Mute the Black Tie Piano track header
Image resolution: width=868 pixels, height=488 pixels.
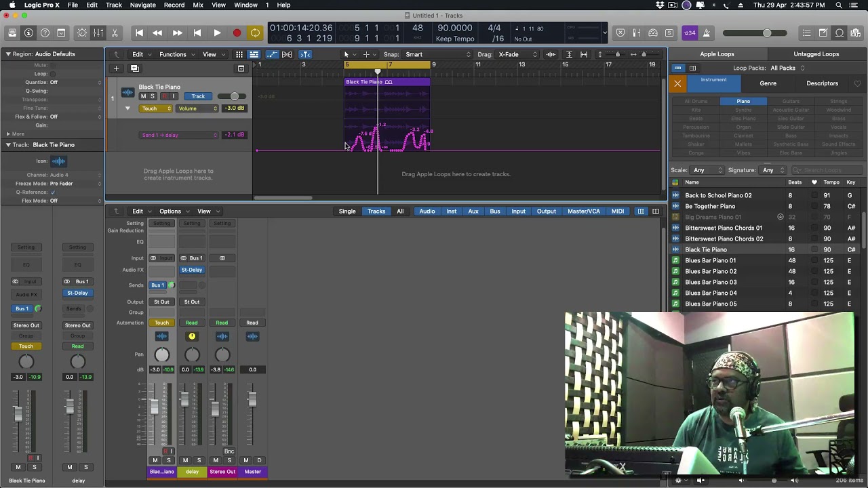click(143, 96)
